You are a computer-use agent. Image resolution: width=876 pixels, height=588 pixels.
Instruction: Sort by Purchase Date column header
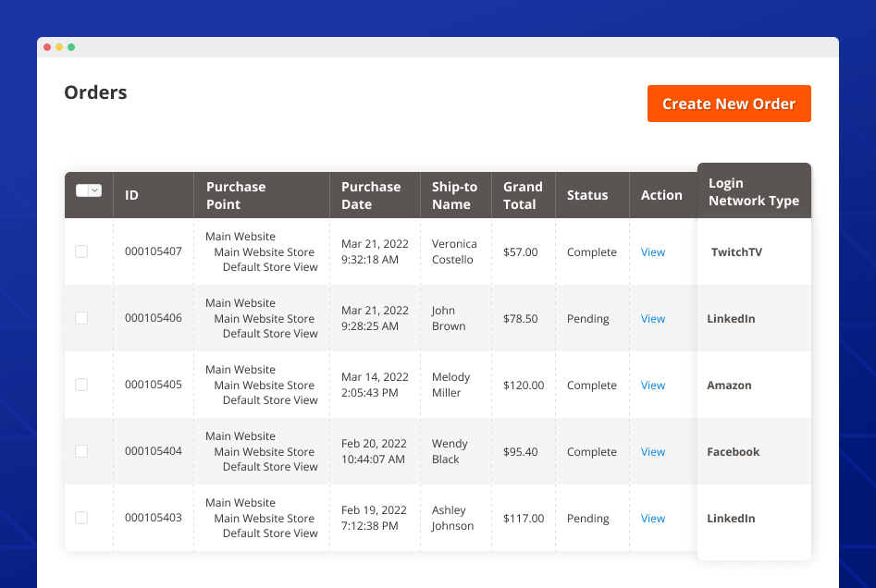pos(370,195)
